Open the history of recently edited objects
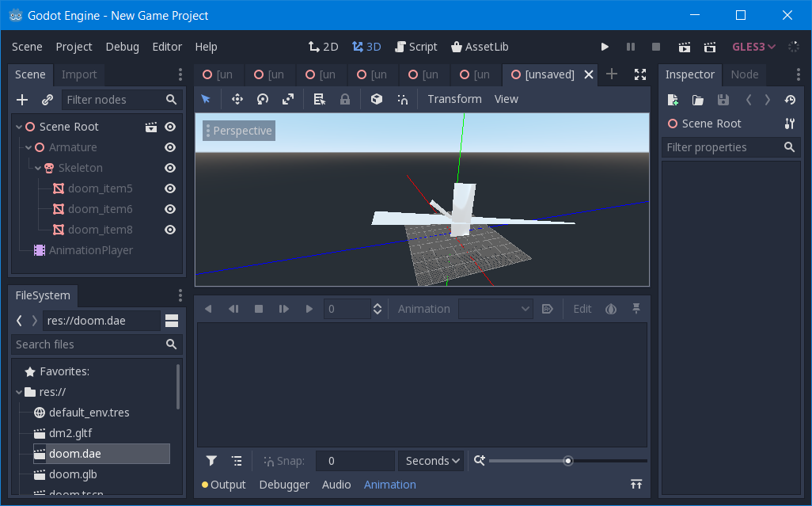Image resolution: width=812 pixels, height=506 pixels. tap(789, 100)
